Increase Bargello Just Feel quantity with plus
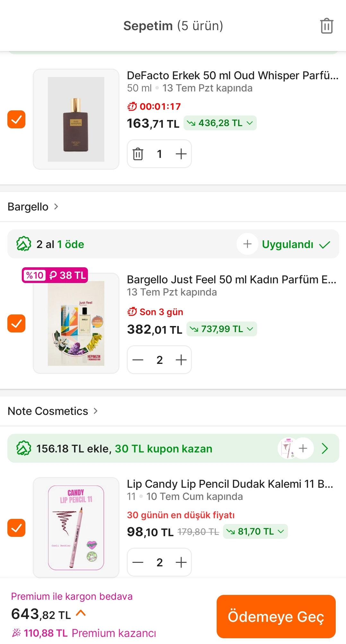The height and width of the screenshot is (644, 346). 181,360
